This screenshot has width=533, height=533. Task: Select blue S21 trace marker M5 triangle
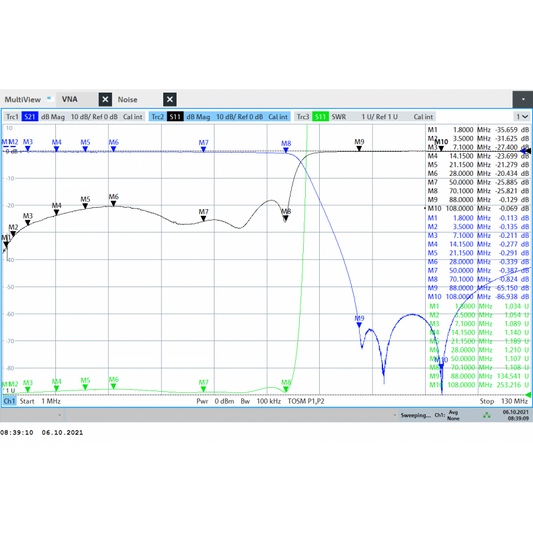click(x=85, y=149)
